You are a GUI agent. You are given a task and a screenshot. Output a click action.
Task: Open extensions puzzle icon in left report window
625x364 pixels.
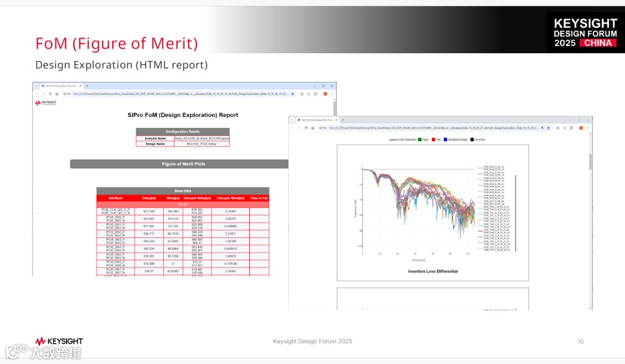coord(315,94)
